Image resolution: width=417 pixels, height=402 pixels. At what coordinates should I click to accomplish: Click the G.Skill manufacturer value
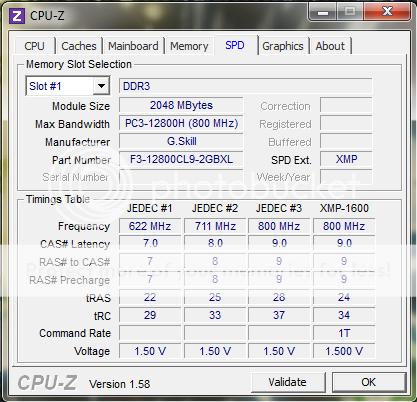point(181,141)
